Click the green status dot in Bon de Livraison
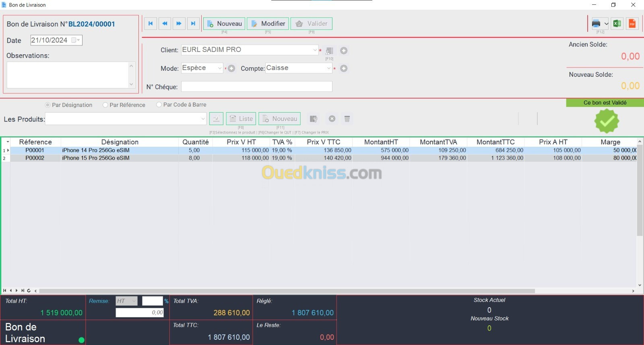Screen dimensions: 644x345 [81, 340]
